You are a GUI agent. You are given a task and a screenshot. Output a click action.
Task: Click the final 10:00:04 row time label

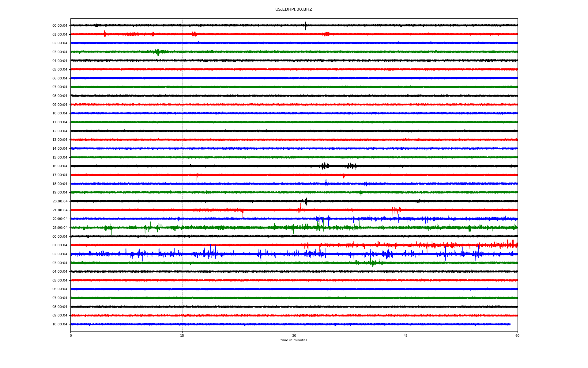point(60,324)
